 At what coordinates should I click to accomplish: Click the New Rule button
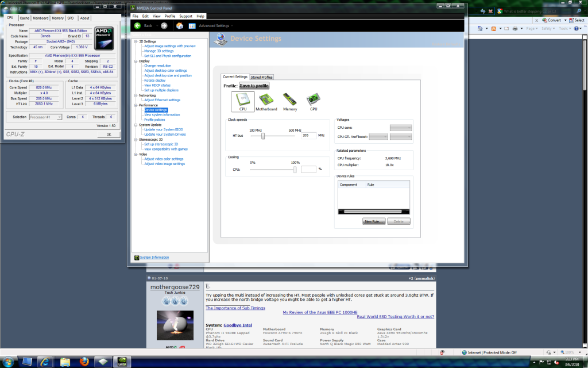pos(374,220)
